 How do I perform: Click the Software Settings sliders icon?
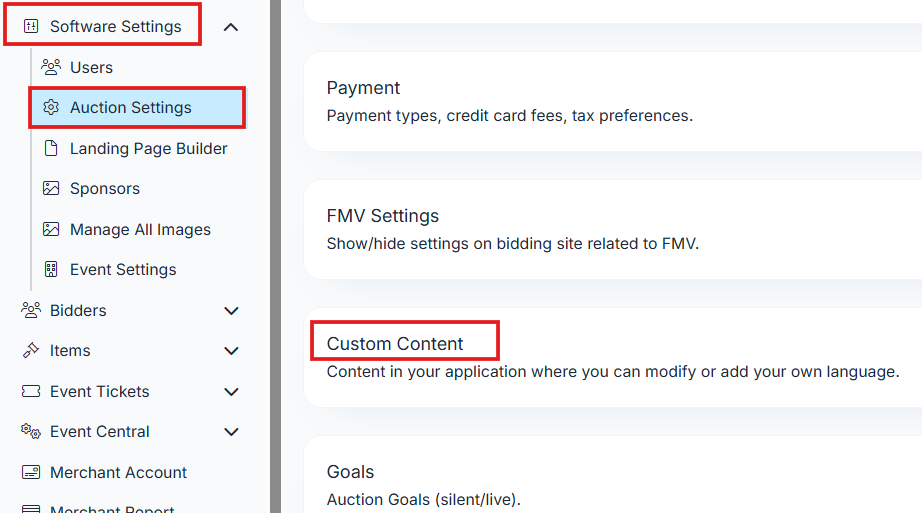30,27
